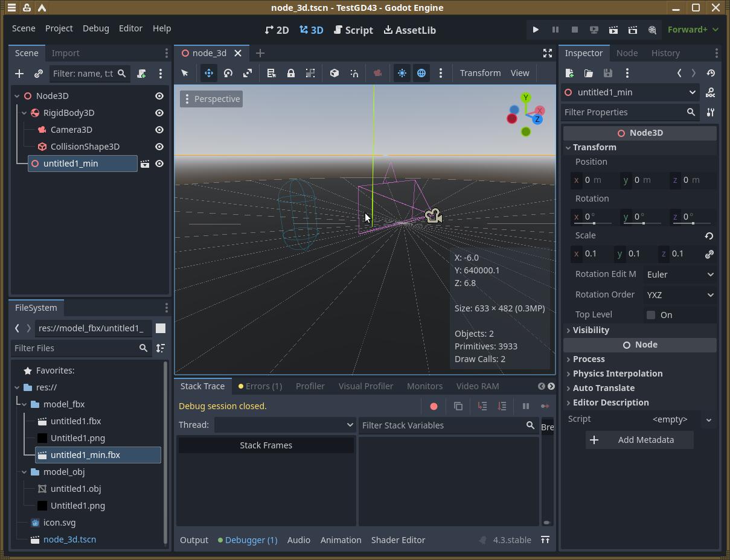
Task: Hide the Camera3D node using eye icon
Action: coord(159,130)
